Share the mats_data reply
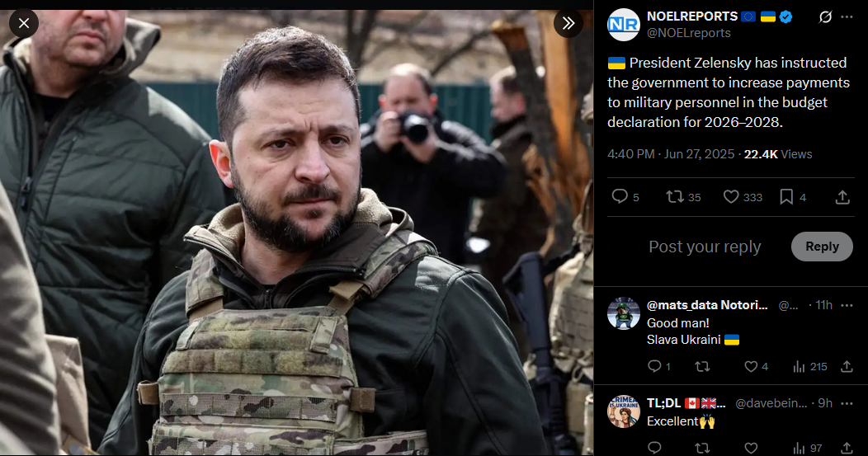This screenshot has height=456, width=868. click(847, 366)
